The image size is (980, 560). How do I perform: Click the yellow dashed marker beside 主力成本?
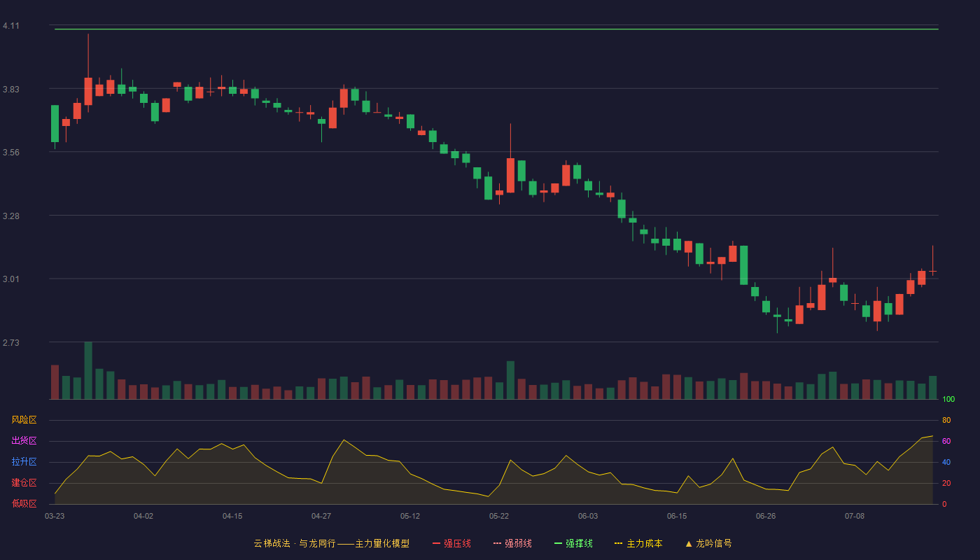(618, 543)
